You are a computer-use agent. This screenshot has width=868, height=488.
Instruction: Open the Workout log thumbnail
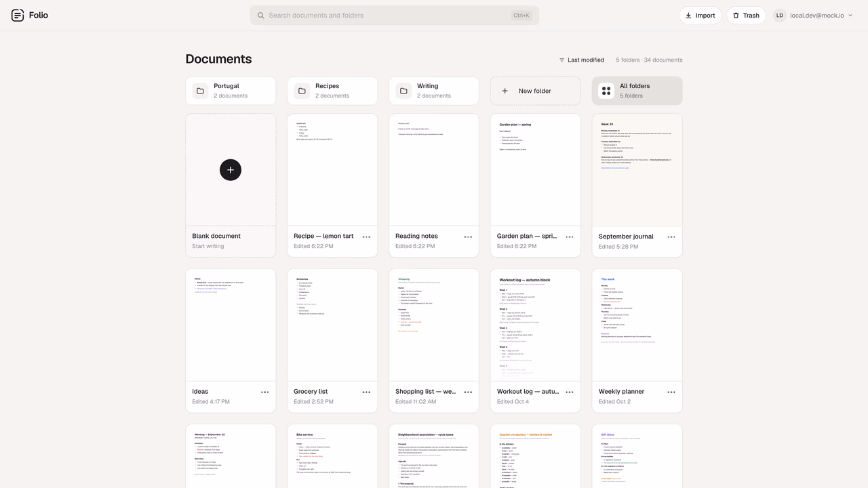(x=536, y=325)
